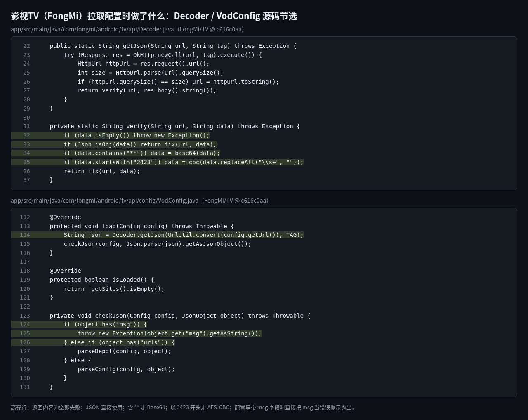Click highlighted line with Json.isObj(data)
The width and height of the screenshot is (528, 420).
[x=140, y=144]
